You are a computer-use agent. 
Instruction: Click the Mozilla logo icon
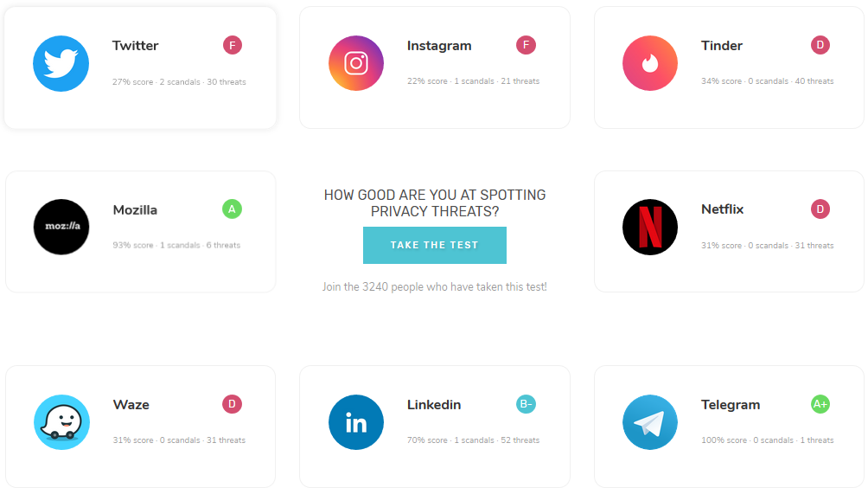(61, 227)
